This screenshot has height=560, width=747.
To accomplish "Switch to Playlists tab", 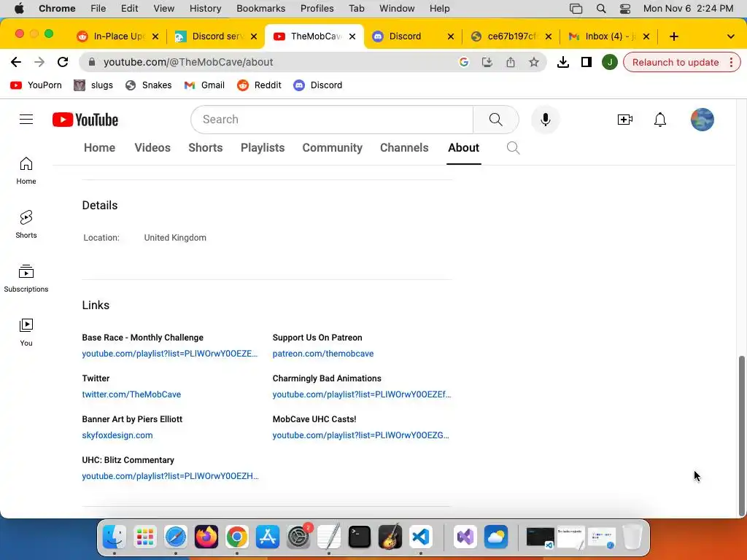I will [263, 147].
